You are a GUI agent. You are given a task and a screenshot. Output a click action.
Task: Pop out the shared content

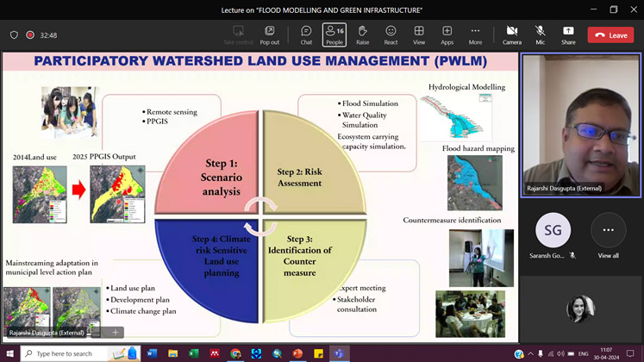pyautogui.click(x=269, y=34)
